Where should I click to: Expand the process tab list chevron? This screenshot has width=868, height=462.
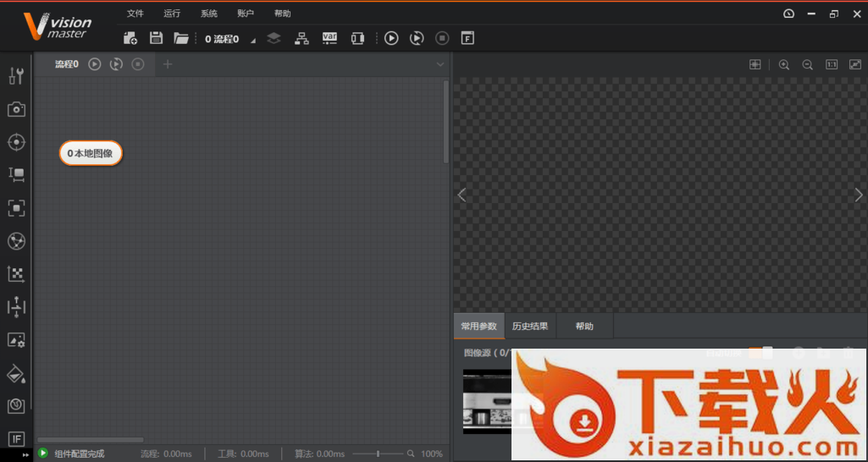click(x=440, y=64)
